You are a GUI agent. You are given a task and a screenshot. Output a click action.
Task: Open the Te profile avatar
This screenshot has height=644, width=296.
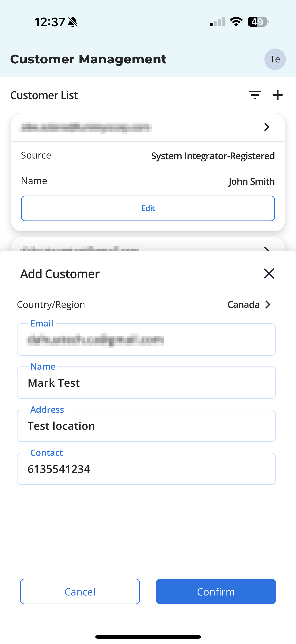(275, 59)
